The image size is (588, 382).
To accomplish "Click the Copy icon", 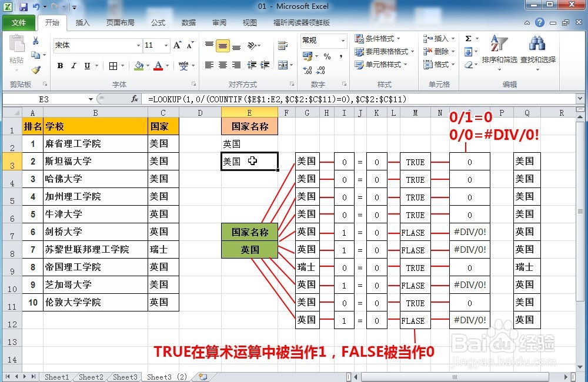I will coord(36,55).
